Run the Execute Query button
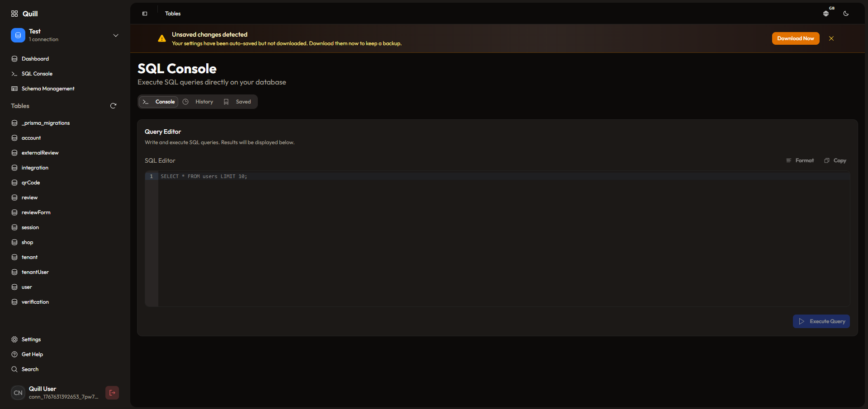This screenshot has height=409, width=868. [x=821, y=321]
